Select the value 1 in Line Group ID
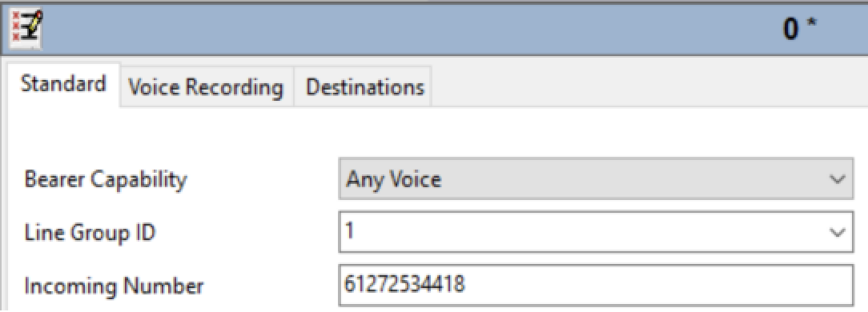This screenshot has width=868, height=312. click(x=349, y=230)
